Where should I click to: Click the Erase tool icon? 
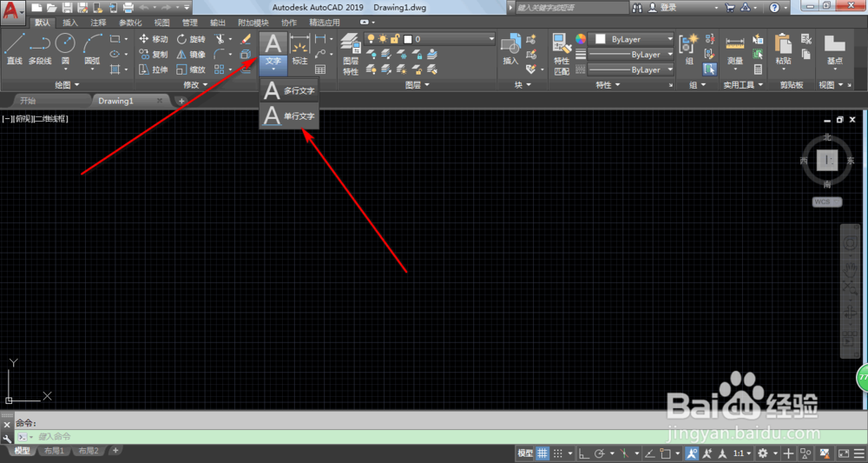246,39
